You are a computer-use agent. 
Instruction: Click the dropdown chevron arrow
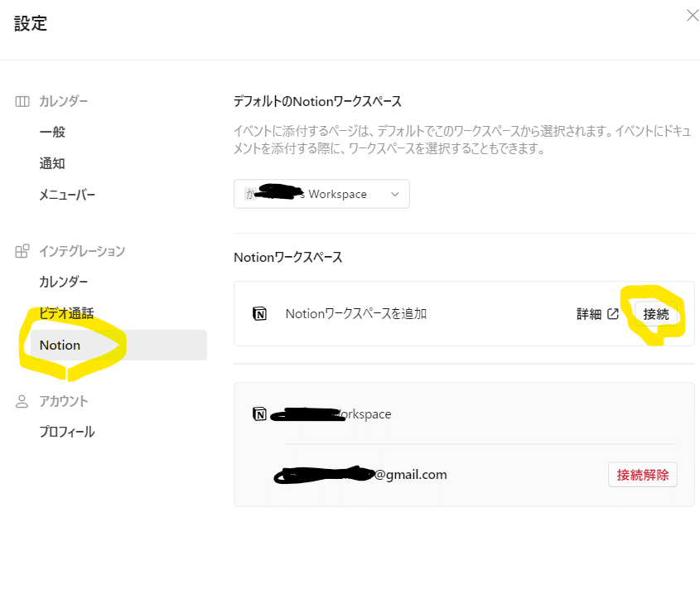[394, 194]
